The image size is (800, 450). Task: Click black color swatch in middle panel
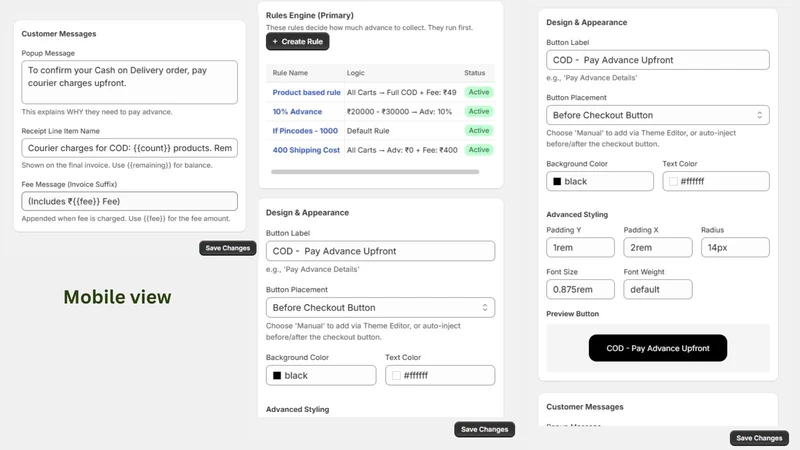277,376
